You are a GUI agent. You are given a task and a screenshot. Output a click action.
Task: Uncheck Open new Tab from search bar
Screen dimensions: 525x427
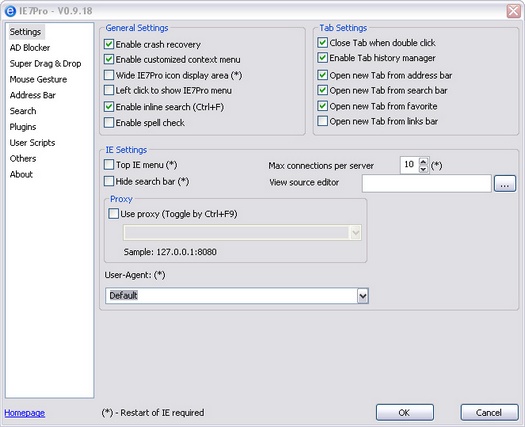click(x=322, y=90)
